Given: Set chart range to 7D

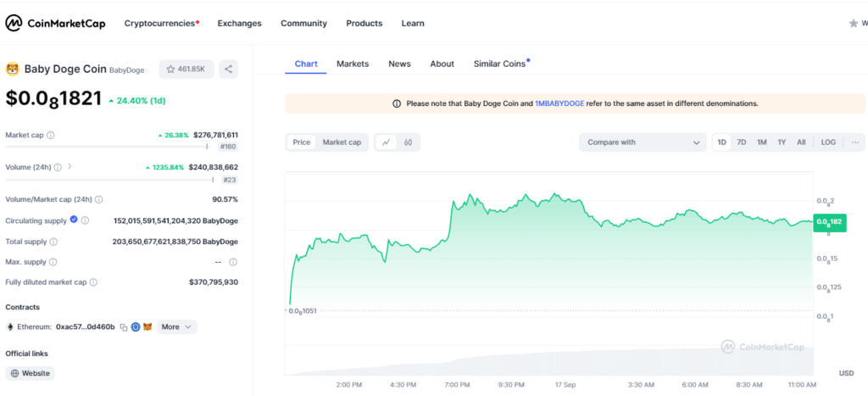Looking at the screenshot, I should click(741, 142).
